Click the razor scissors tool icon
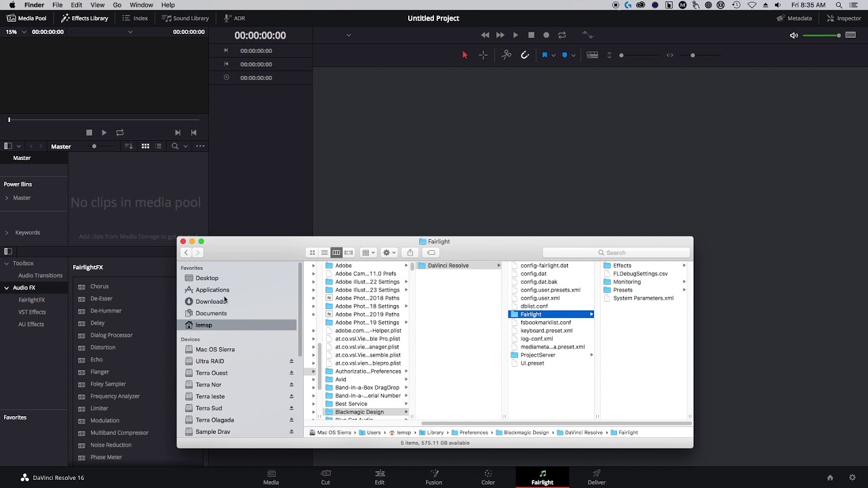The height and width of the screenshot is (488, 868). point(506,55)
